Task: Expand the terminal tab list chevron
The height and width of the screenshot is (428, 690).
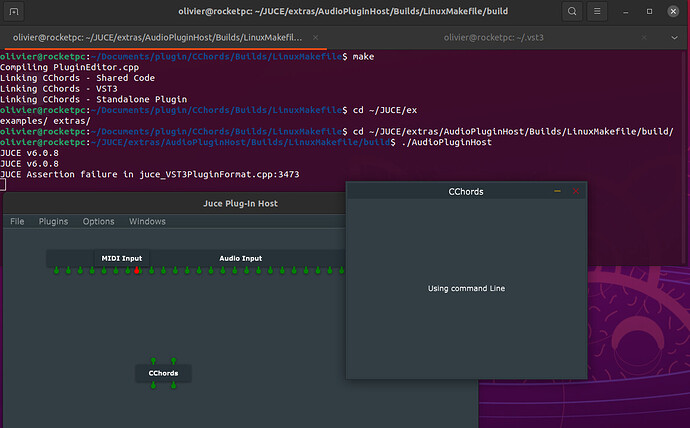Action: tap(674, 38)
